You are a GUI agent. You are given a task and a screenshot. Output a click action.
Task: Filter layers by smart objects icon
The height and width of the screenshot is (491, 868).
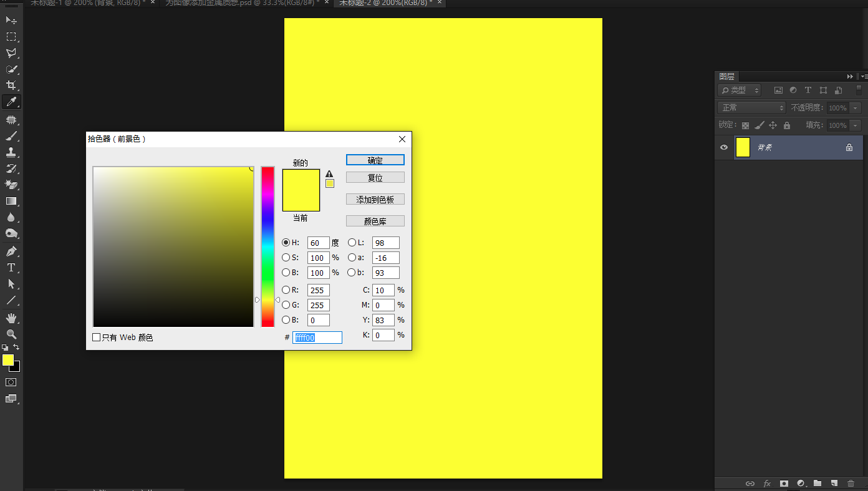[x=838, y=90]
